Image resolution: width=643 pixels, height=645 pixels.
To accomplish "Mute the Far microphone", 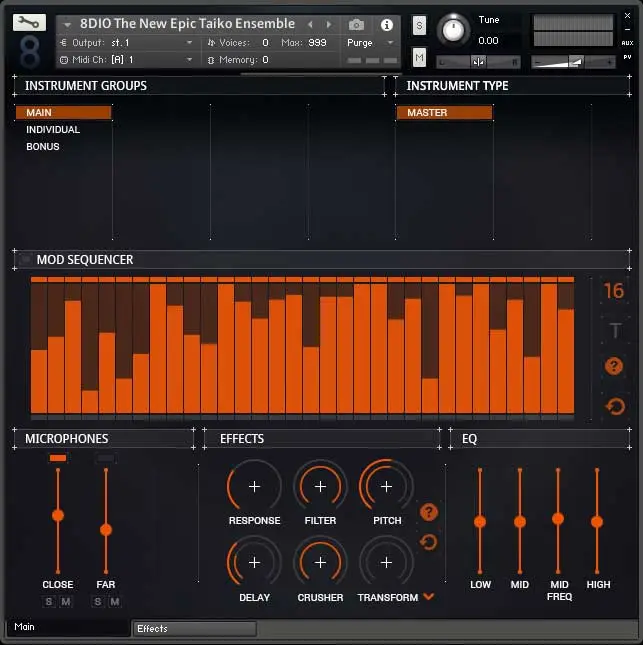I will [x=115, y=601].
